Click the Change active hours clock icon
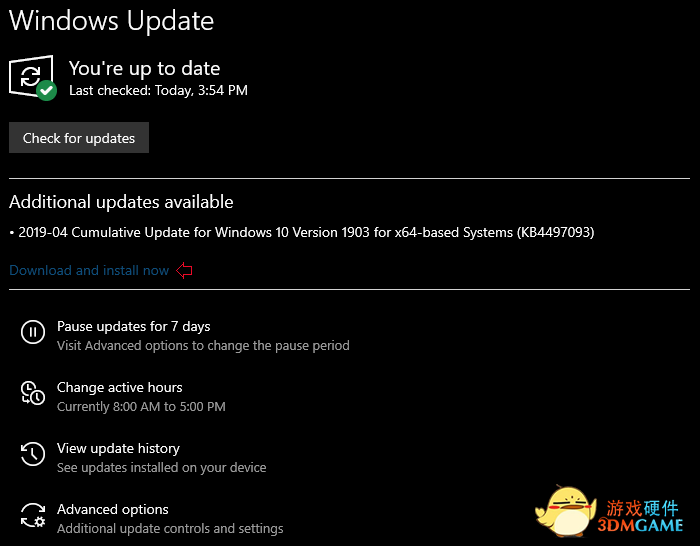The image size is (700, 546). tap(33, 393)
